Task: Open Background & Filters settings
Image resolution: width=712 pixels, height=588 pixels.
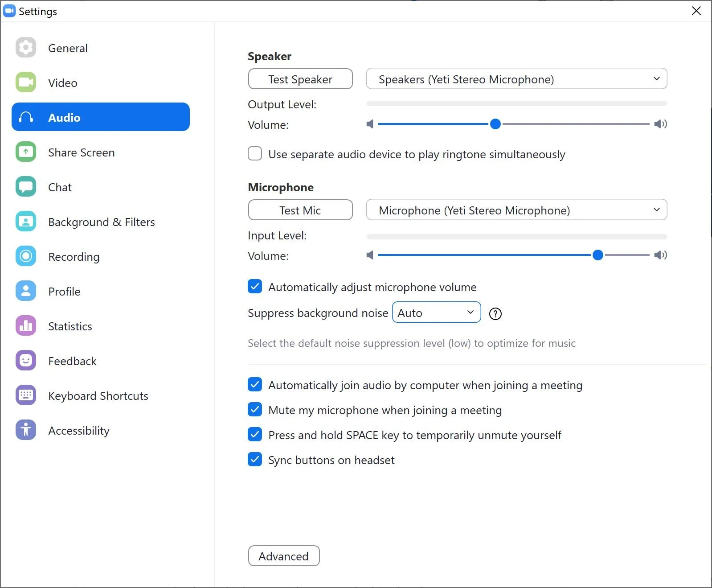Action: click(101, 222)
